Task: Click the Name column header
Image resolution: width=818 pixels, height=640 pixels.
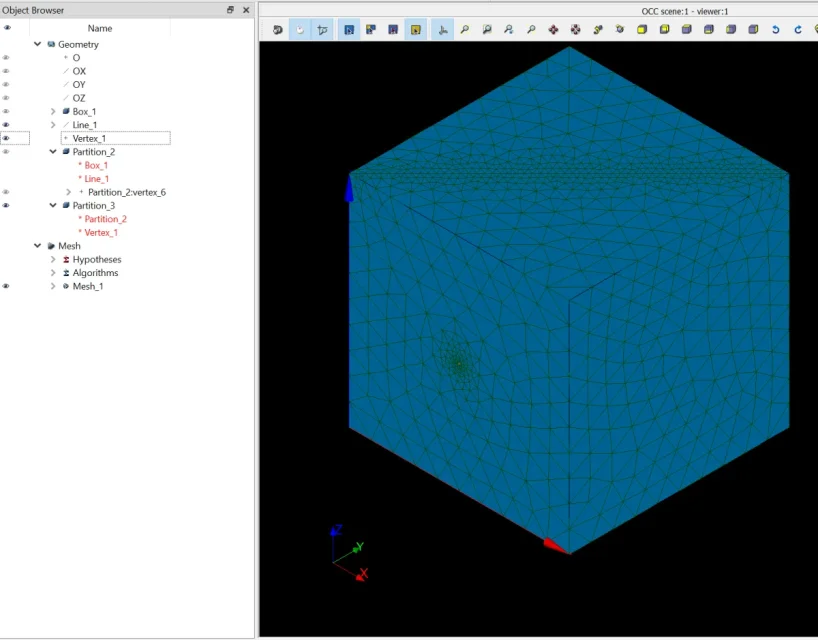Action: coord(100,28)
